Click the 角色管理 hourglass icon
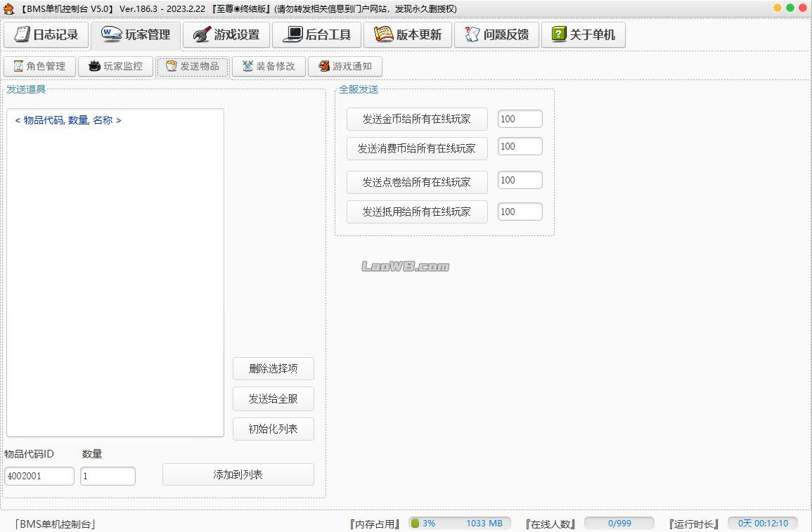This screenshot has height=532, width=812. pyautogui.click(x=18, y=66)
